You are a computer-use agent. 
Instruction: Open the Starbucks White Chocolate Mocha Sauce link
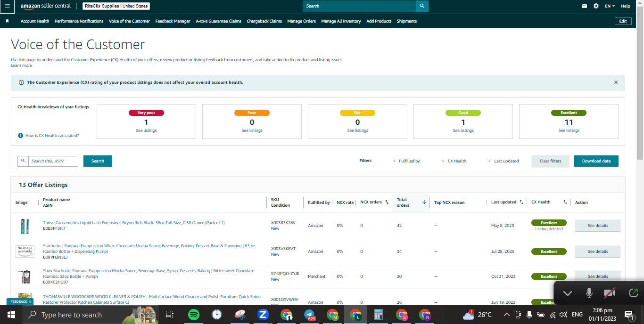pos(149,249)
